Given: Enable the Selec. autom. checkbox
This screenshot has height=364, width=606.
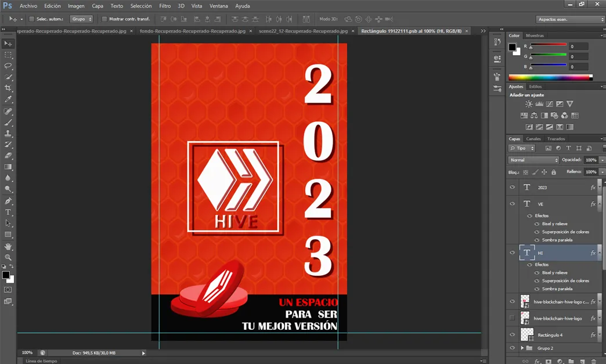Looking at the screenshot, I should click(32, 19).
